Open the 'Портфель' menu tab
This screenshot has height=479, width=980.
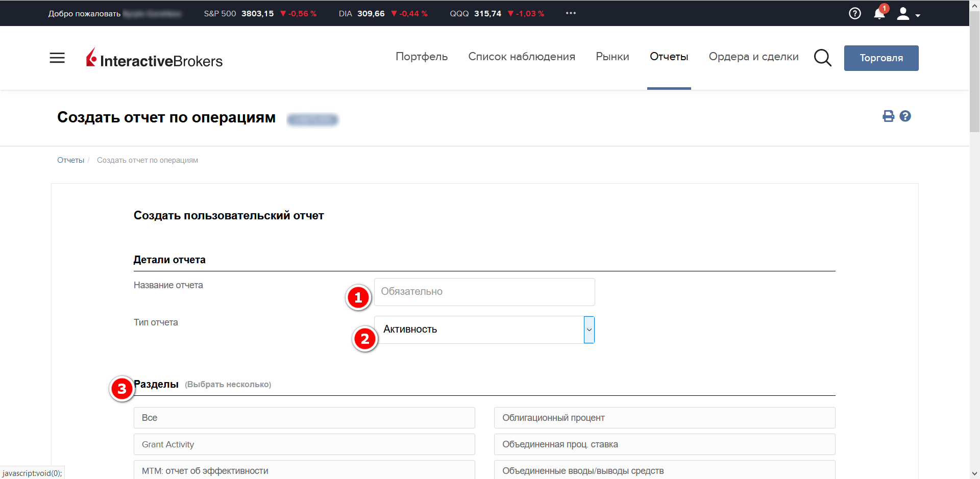pos(422,57)
